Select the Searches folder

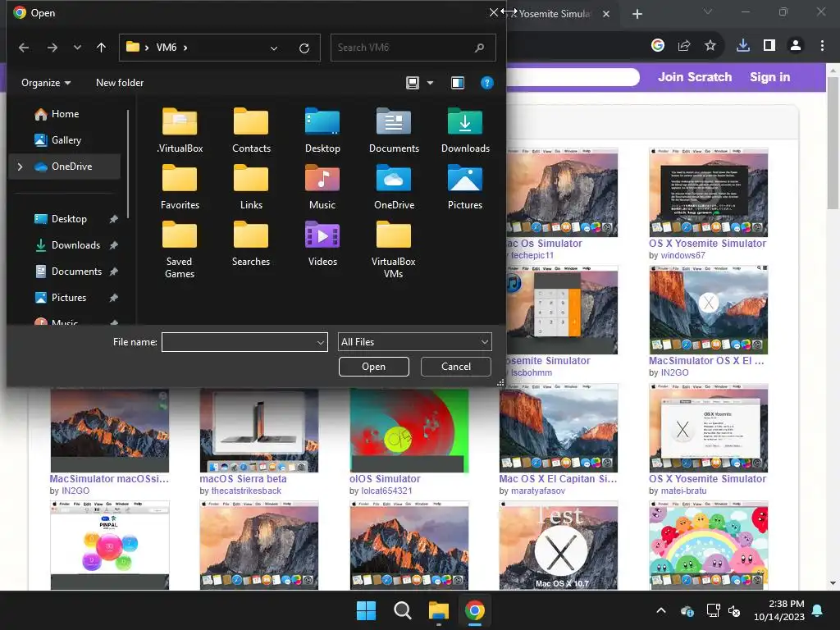click(x=251, y=244)
